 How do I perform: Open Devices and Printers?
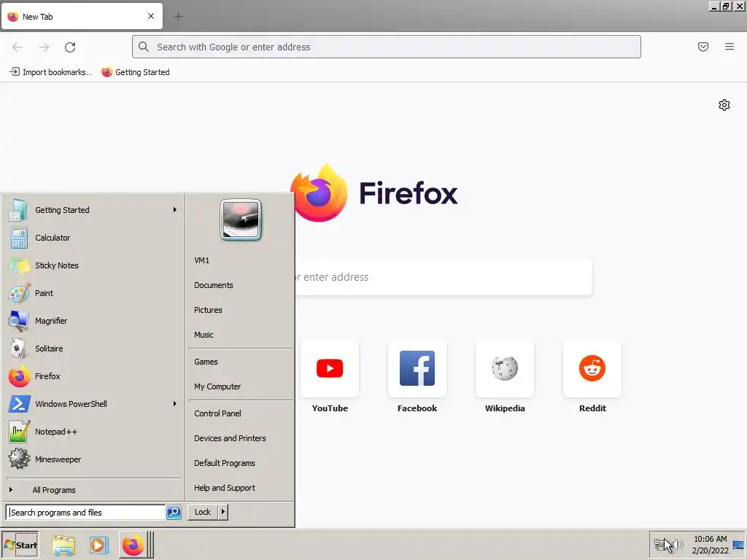(x=241, y=438)
